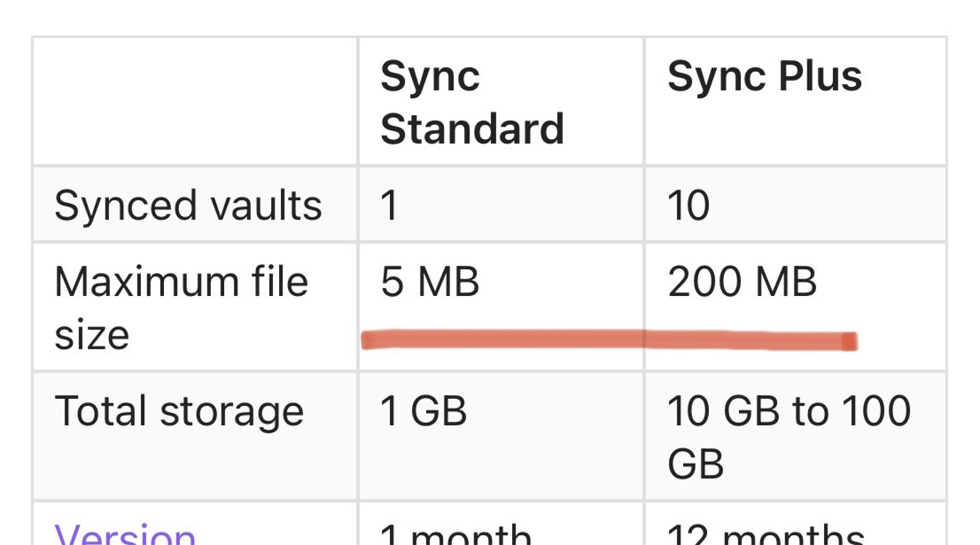Click the word size under Maximum file
This screenshot has width=980, height=545.
point(92,335)
